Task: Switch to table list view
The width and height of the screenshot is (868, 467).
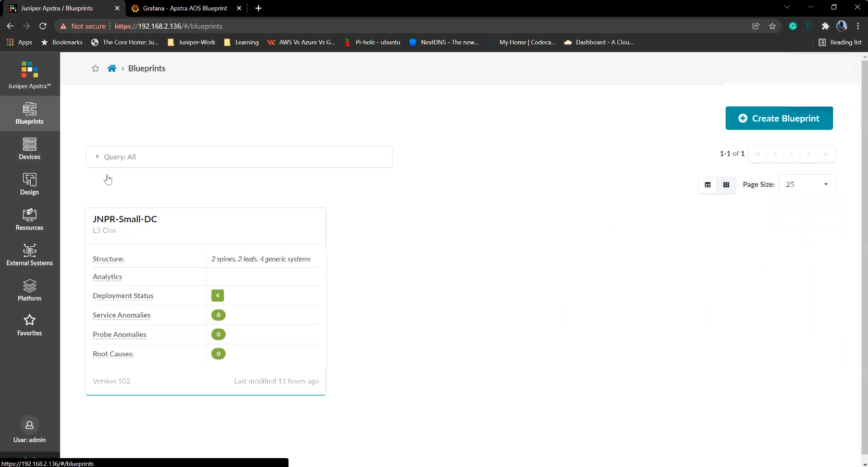Action: tap(707, 185)
